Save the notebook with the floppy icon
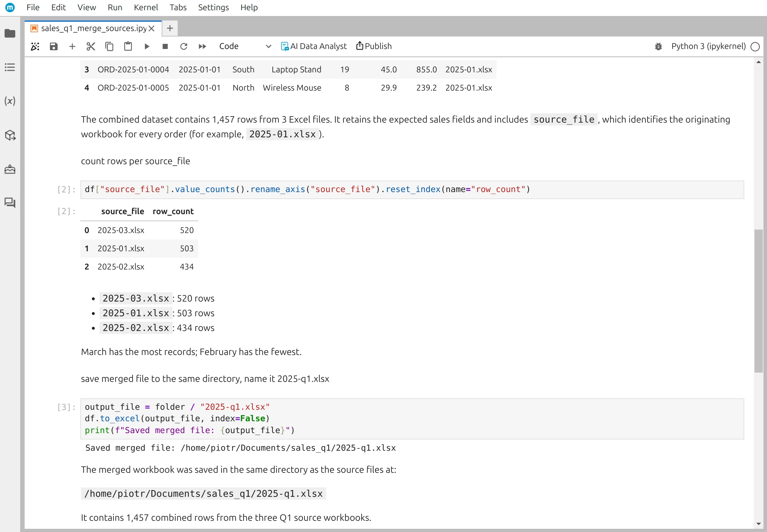Image resolution: width=767 pixels, height=532 pixels. [54, 46]
